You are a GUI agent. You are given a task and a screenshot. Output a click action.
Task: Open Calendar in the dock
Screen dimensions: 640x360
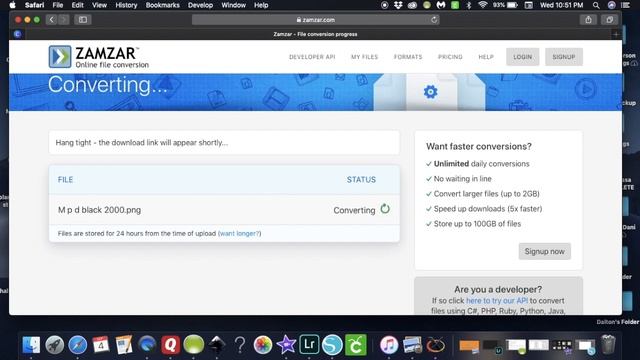[101, 345]
